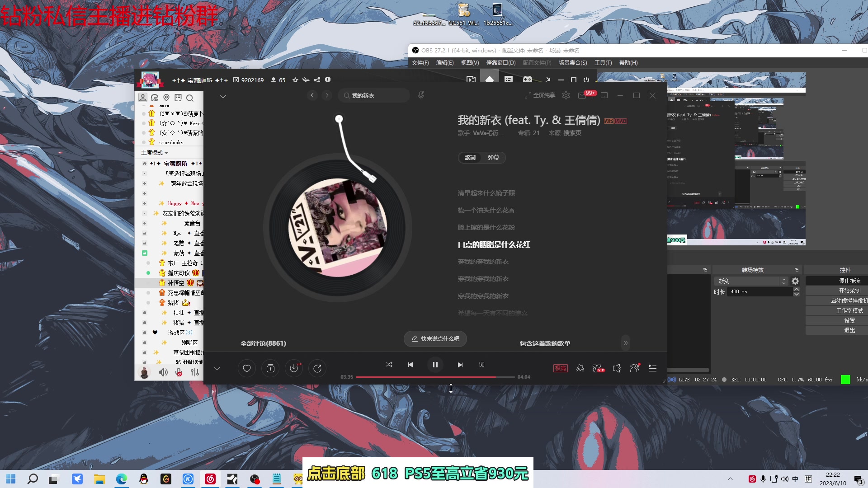Switch to the 弹幕 tab
The image size is (868, 488).
tap(493, 158)
